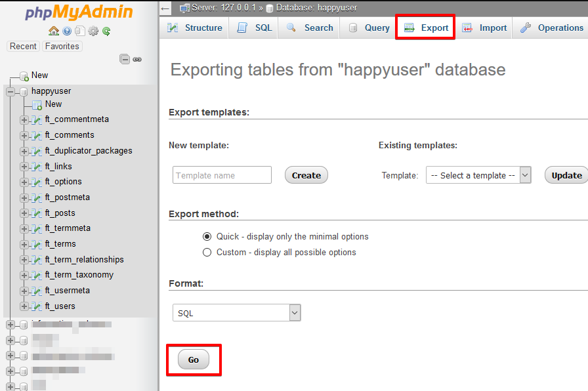Open navigation panel settings gear icon

pyautogui.click(x=93, y=31)
